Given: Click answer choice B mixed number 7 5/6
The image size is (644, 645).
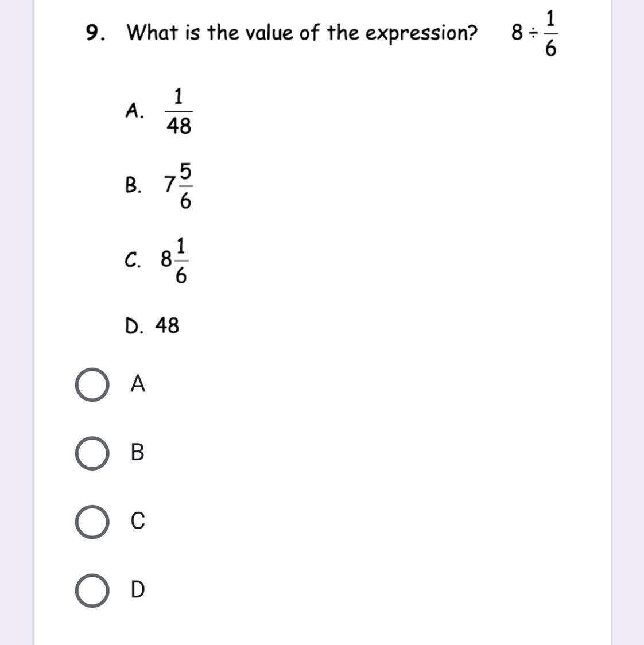Looking at the screenshot, I should click(178, 185).
